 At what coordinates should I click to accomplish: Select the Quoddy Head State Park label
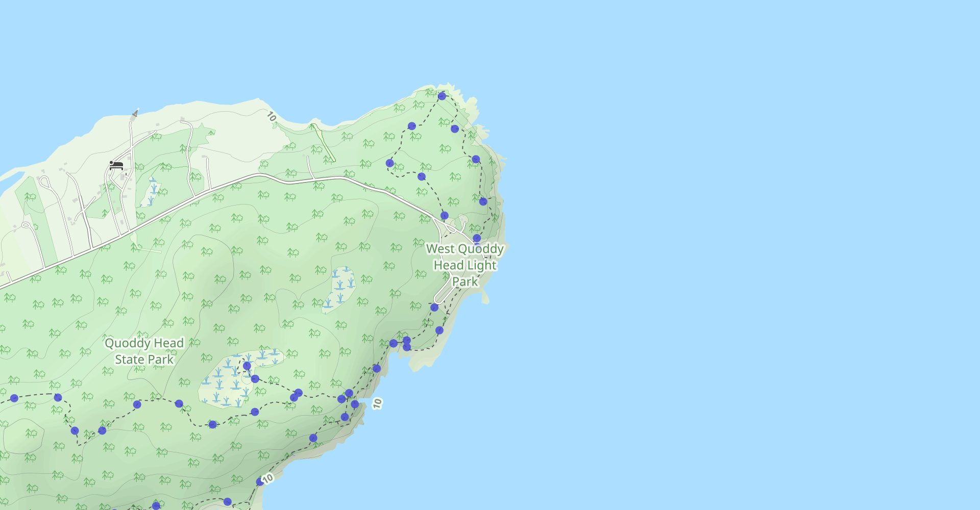pyautogui.click(x=144, y=351)
